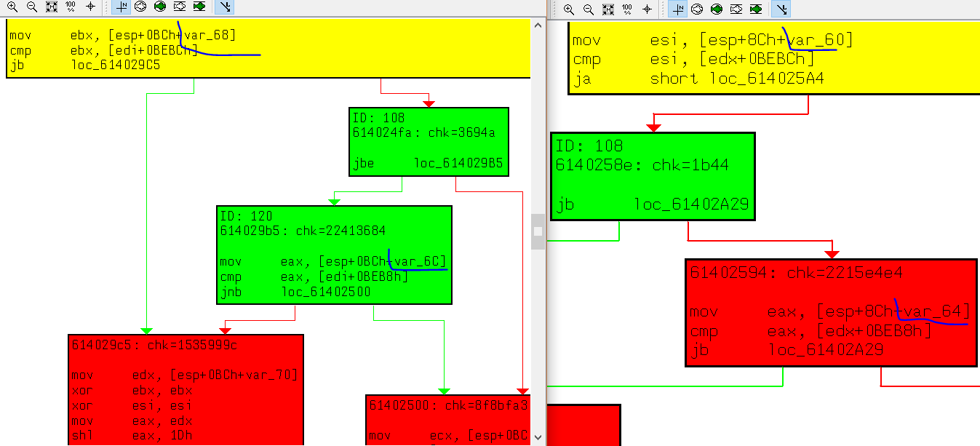The width and height of the screenshot is (980, 446).
Task: Click the white circular layout icon in right pane
Action: (x=697, y=9)
